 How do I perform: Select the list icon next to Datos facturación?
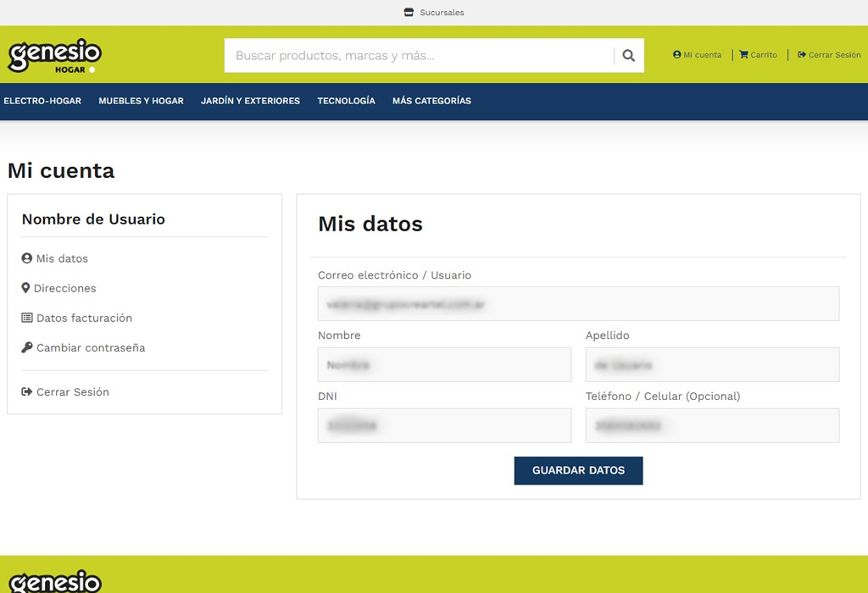tap(25, 318)
